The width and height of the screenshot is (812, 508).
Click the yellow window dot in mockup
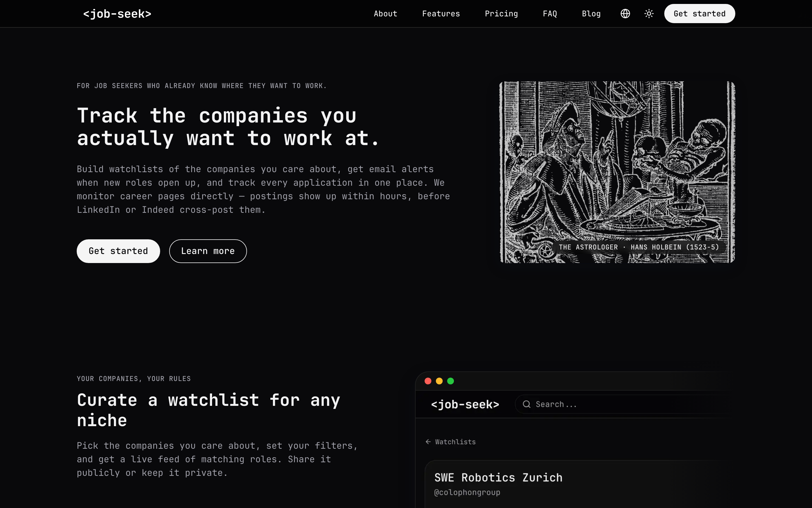pyautogui.click(x=439, y=381)
